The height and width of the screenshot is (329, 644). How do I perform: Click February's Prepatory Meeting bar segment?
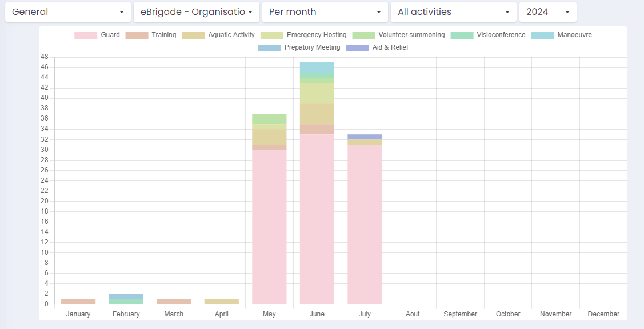tap(126, 296)
